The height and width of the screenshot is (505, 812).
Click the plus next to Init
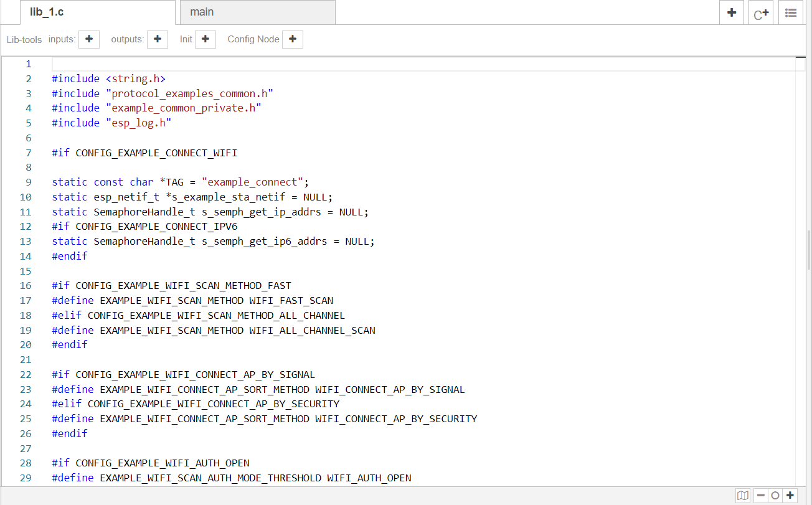click(205, 39)
